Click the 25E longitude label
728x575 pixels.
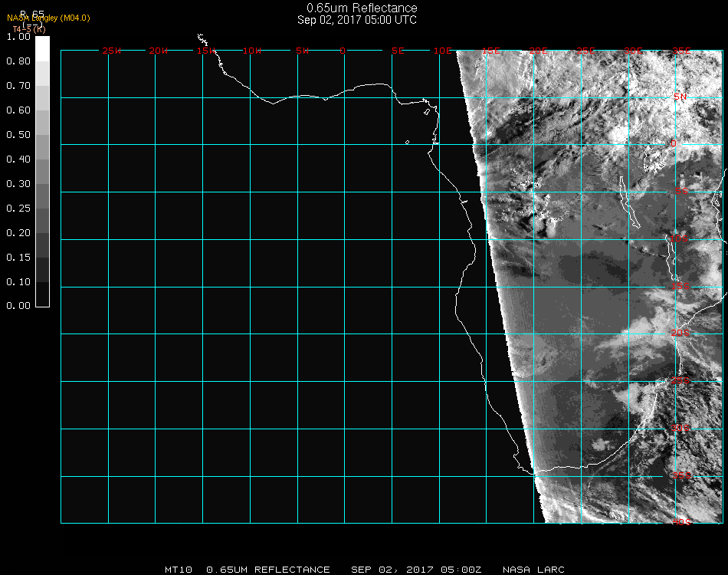[x=586, y=51]
